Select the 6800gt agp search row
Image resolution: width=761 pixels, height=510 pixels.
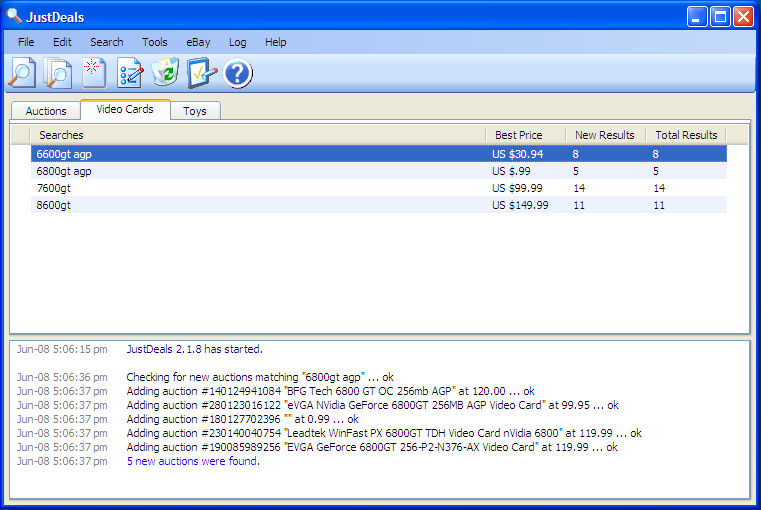[379, 171]
